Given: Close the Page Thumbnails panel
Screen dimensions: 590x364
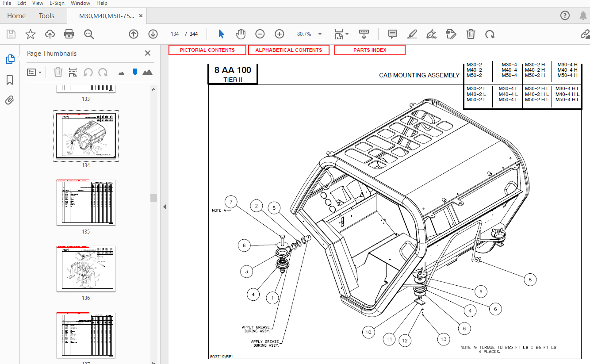Looking at the screenshot, I should pos(148,53).
